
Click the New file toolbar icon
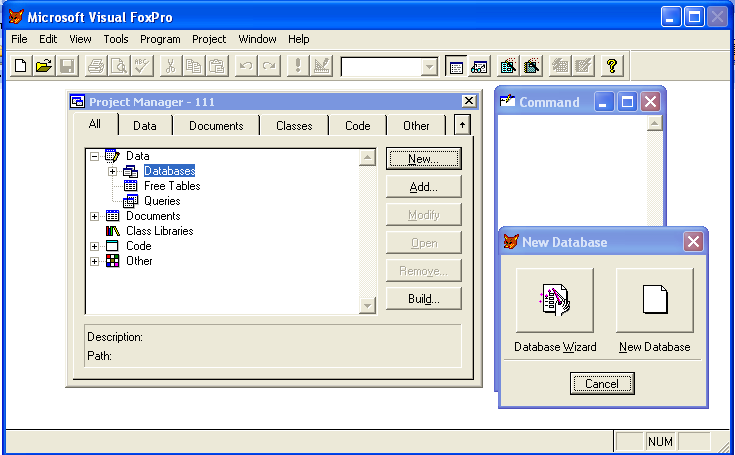point(21,66)
